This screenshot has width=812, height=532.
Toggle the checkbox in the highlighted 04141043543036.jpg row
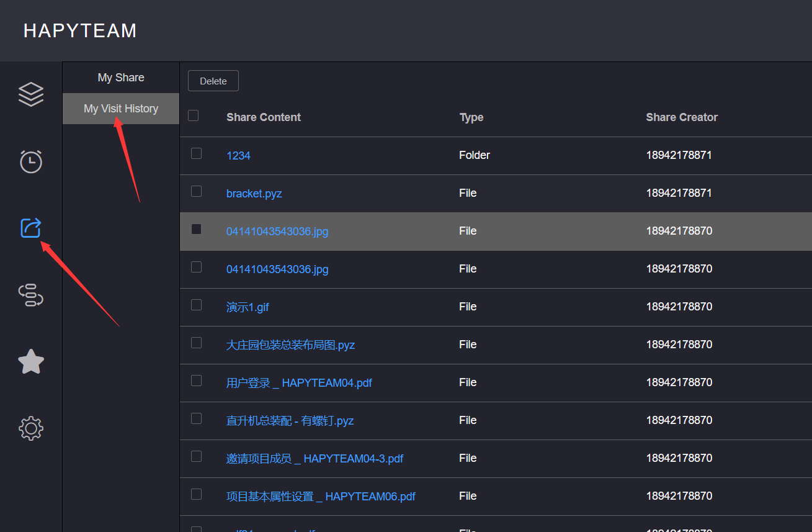tap(197, 229)
